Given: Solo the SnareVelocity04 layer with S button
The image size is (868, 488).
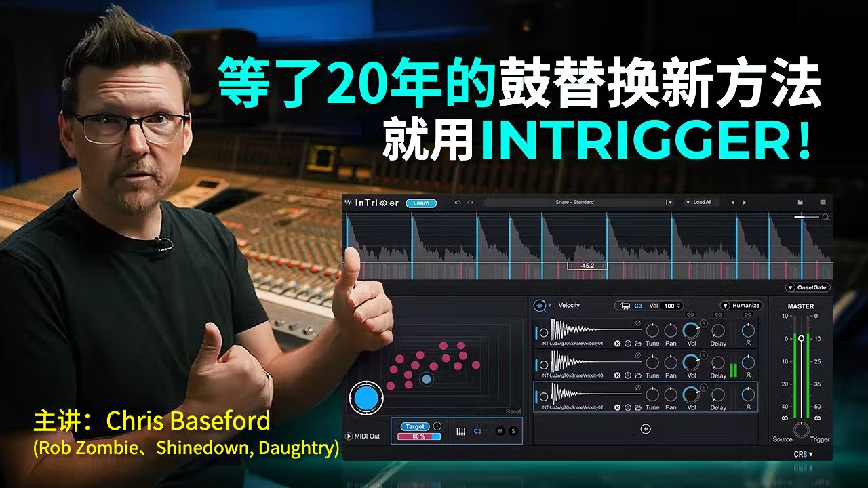Looking at the screenshot, I should point(703,323).
